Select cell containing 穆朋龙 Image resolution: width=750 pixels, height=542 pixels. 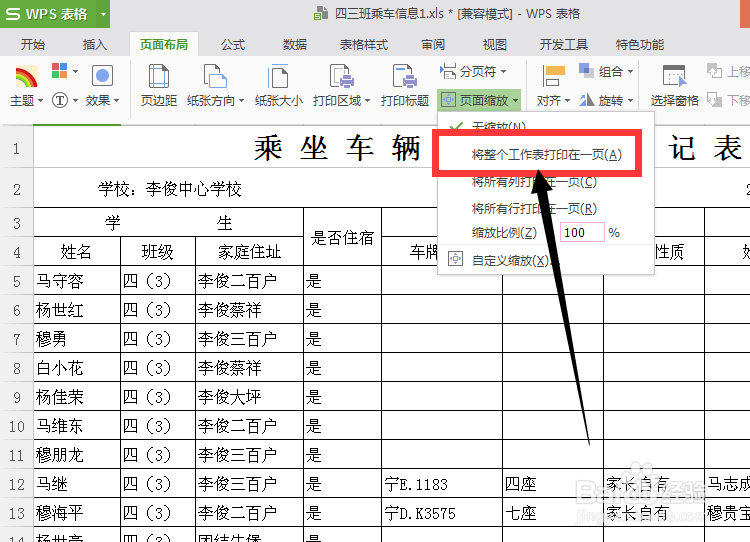[x=77, y=454]
